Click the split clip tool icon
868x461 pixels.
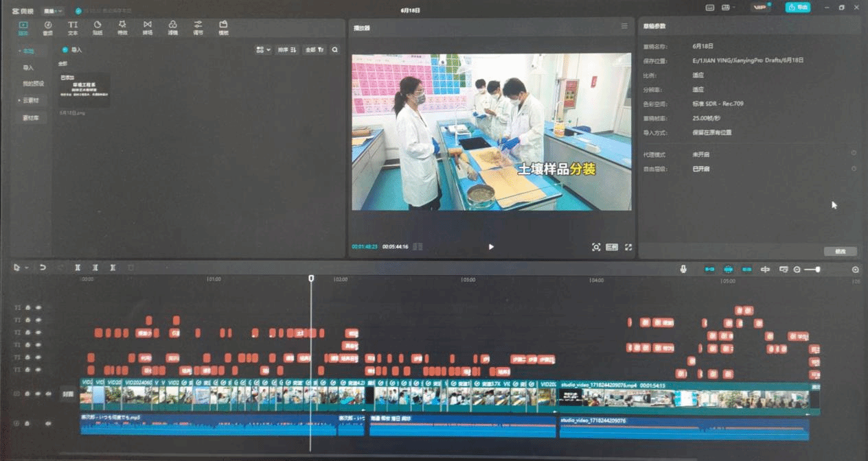point(78,268)
